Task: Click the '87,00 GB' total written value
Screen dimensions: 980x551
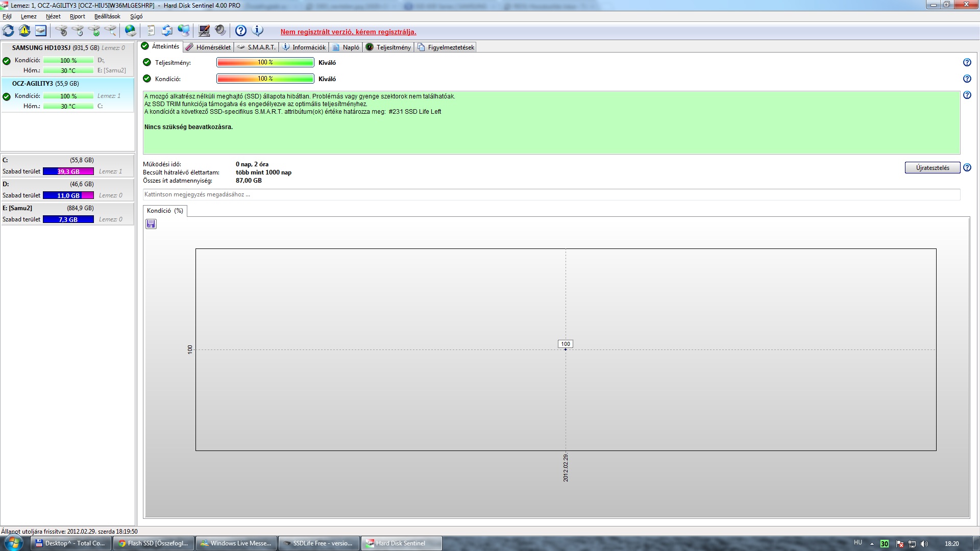Action: [x=249, y=181]
